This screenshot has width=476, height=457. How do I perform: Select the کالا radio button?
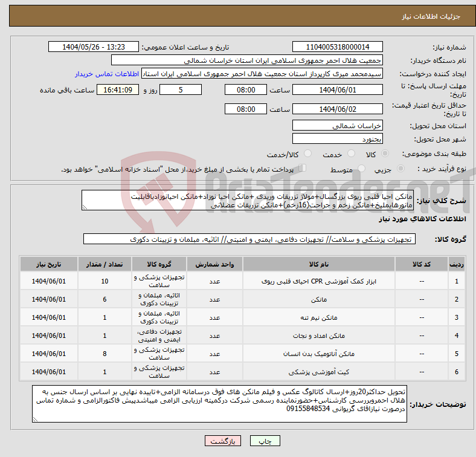tap(385, 154)
